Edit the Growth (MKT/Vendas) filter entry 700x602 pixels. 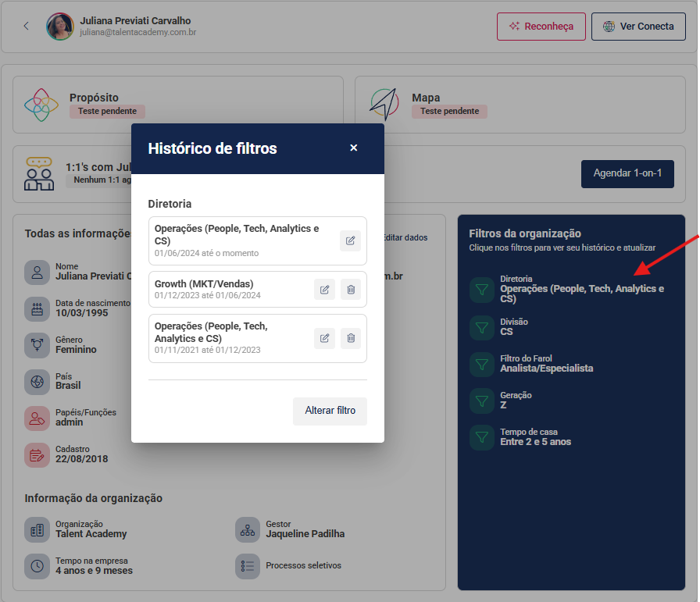click(324, 290)
